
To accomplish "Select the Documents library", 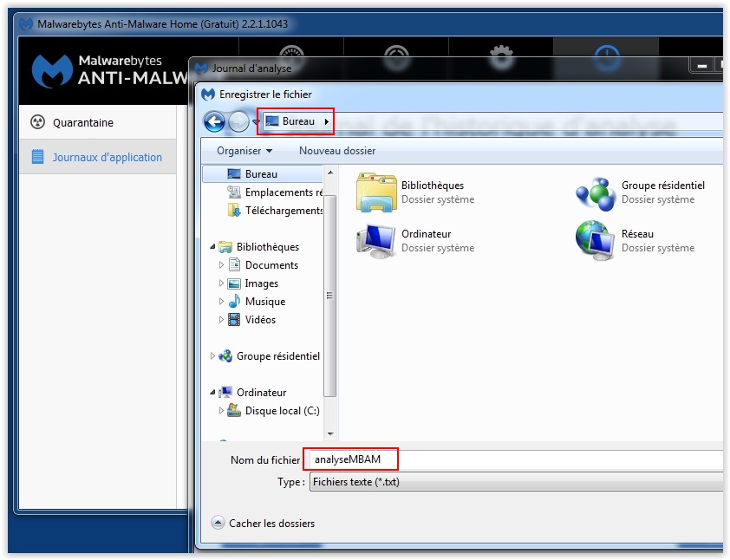I will click(x=264, y=265).
